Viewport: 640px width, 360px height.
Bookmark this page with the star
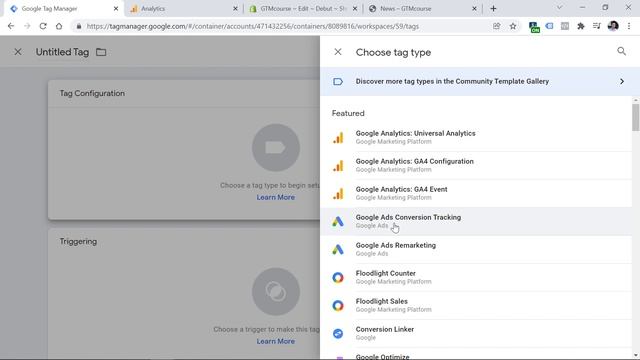click(513, 26)
